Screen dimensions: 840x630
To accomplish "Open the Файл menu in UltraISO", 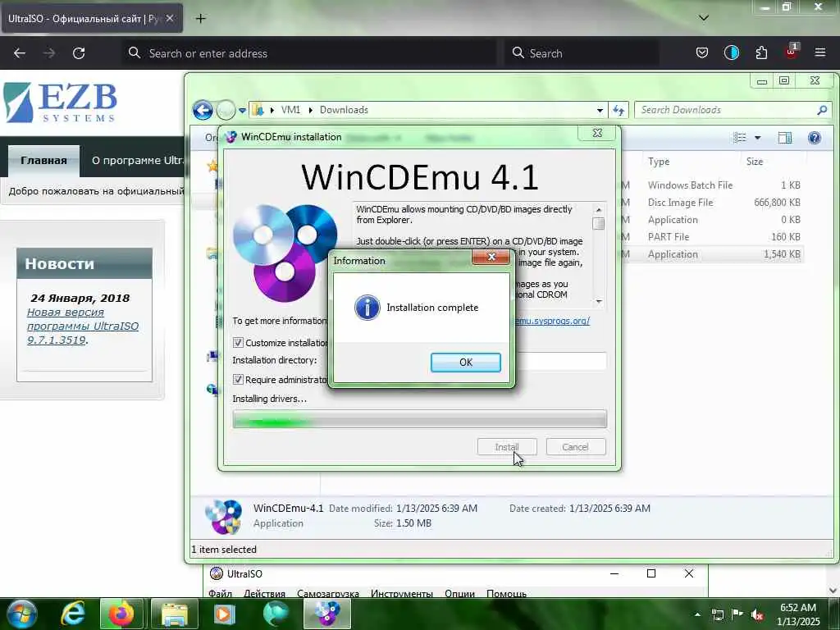I will click(x=220, y=593).
